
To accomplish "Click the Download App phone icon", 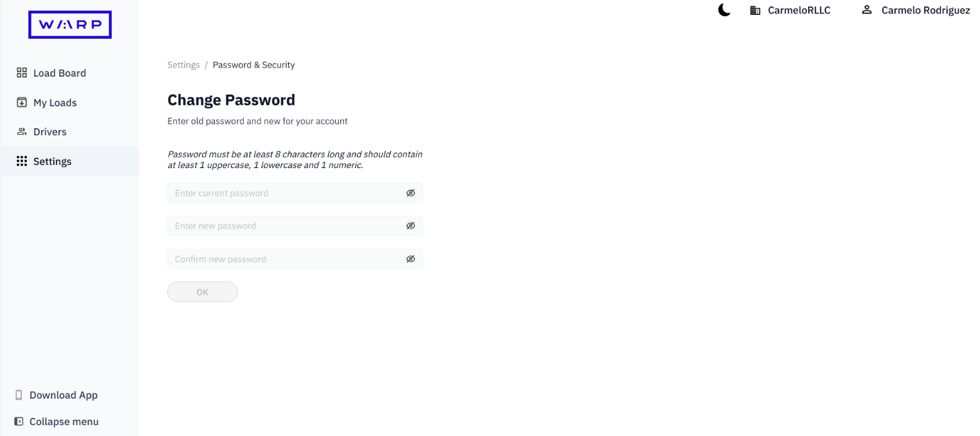I will 19,395.
